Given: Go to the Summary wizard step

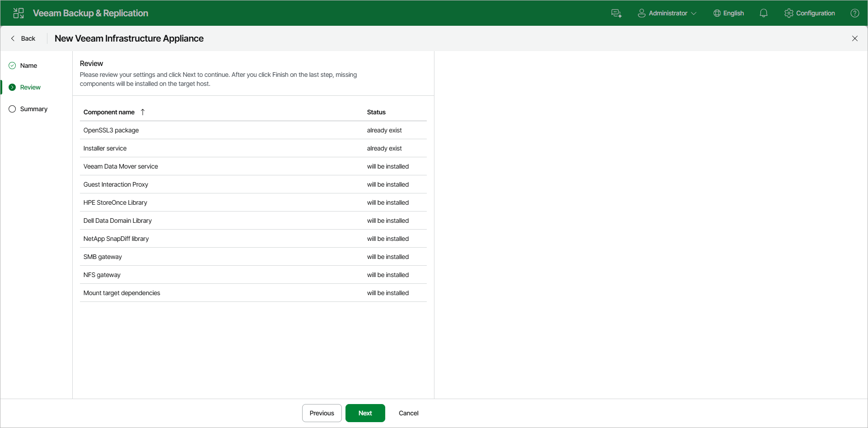Looking at the screenshot, I should pyautogui.click(x=34, y=109).
